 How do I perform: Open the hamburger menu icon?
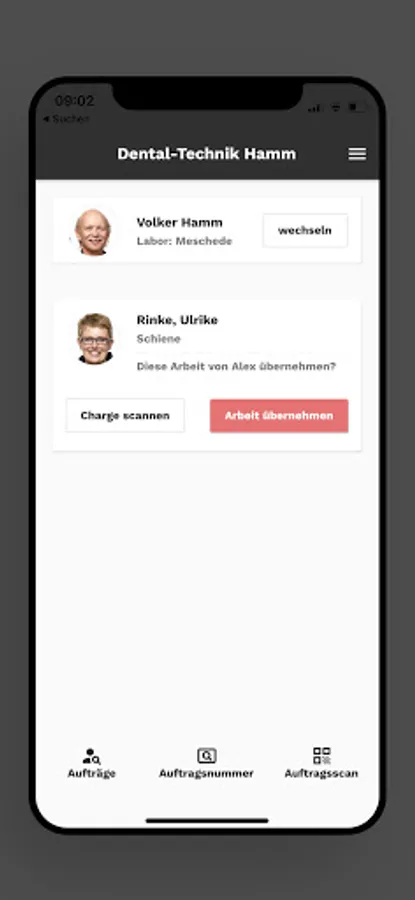[x=357, y=154]
